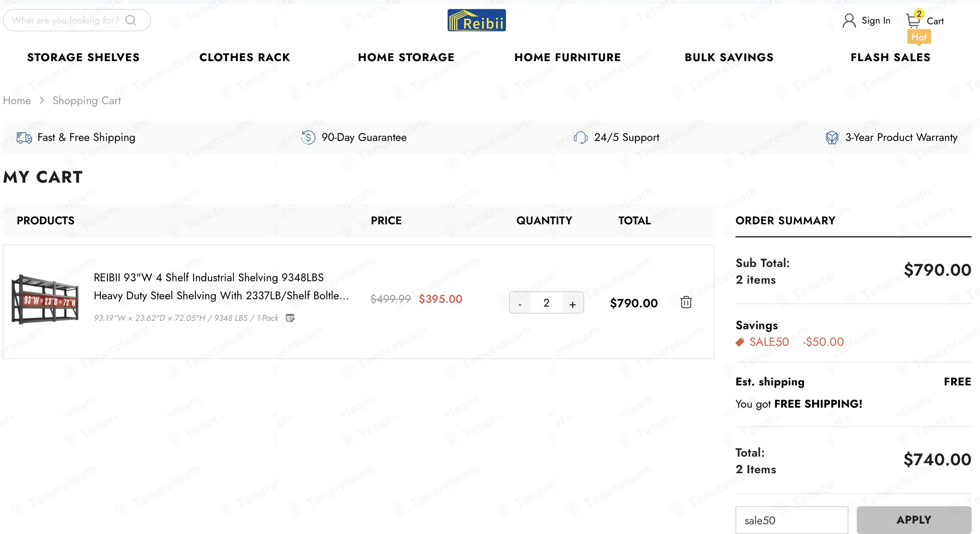Viewport: 980px width, 534px height.
Task: Click the order Total $740.00
Action: [x=937, y=459]
